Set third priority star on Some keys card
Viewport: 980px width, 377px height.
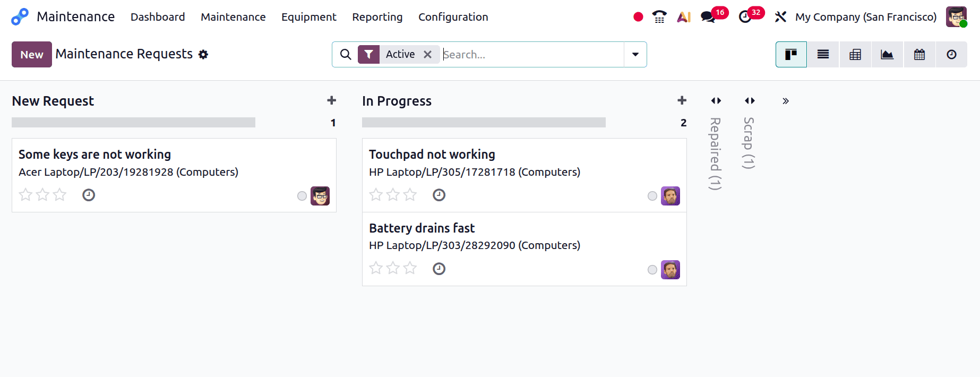(59, 195)
